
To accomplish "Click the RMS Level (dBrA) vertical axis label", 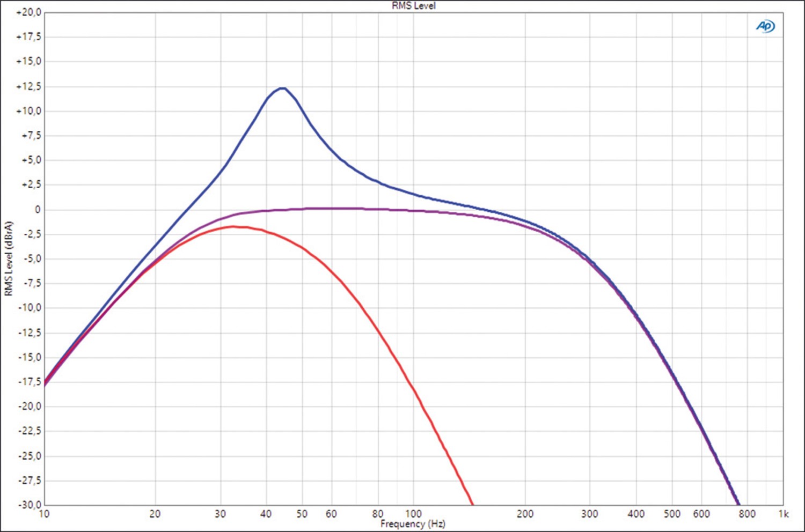I will [8, 258].
